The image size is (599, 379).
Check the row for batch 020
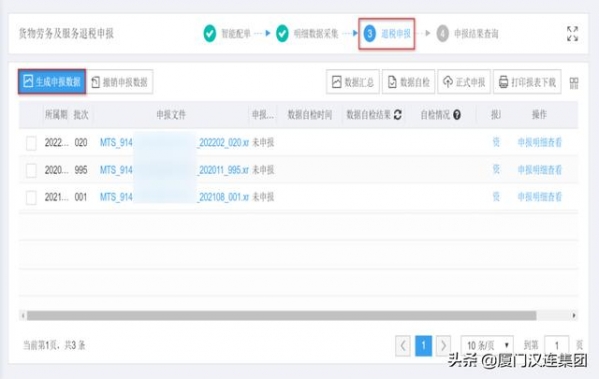[31, 143]
